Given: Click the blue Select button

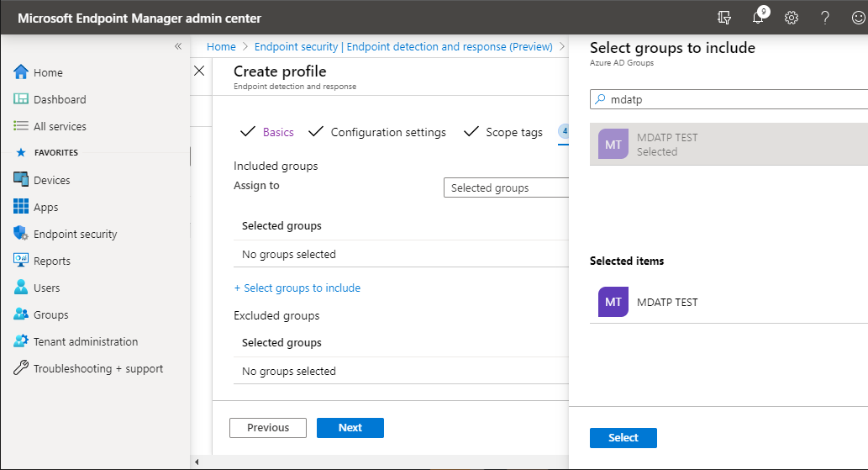Looking at the screenshot, I should coord(623,438).
